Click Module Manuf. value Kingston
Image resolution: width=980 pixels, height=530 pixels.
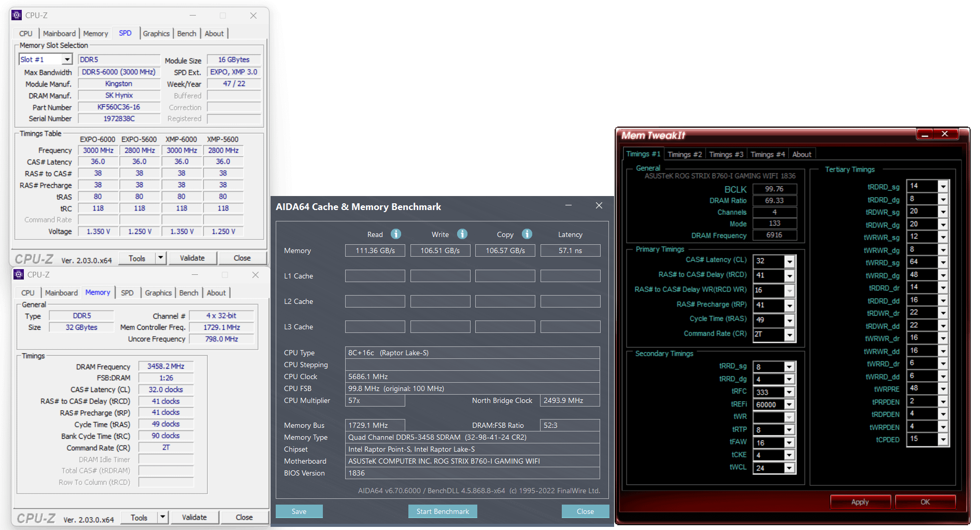point(119,83)
